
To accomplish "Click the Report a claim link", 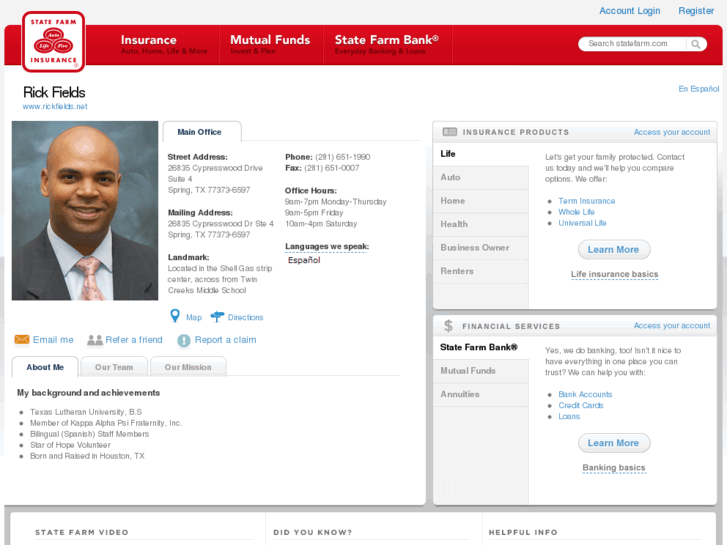I will [225, 340].
